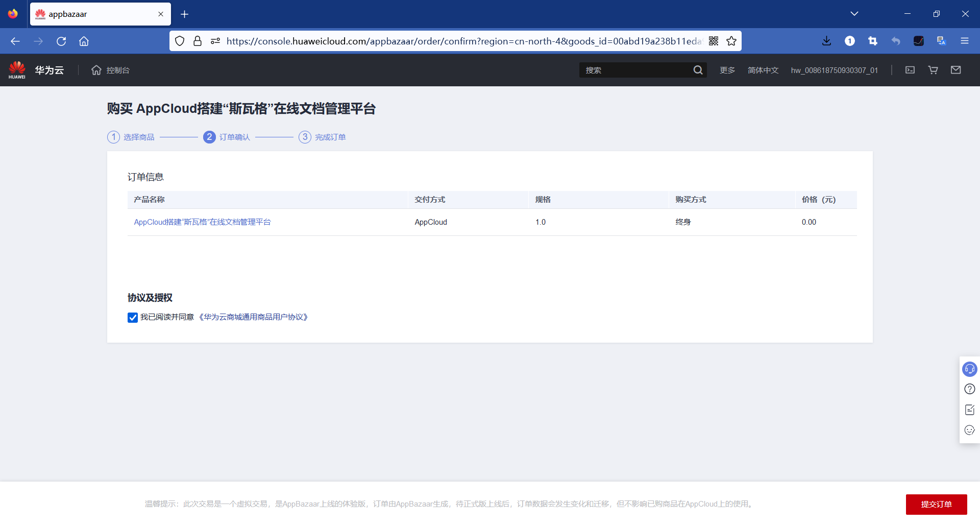
Task: Open the messages envelope icon
Action: pos(956,70)
